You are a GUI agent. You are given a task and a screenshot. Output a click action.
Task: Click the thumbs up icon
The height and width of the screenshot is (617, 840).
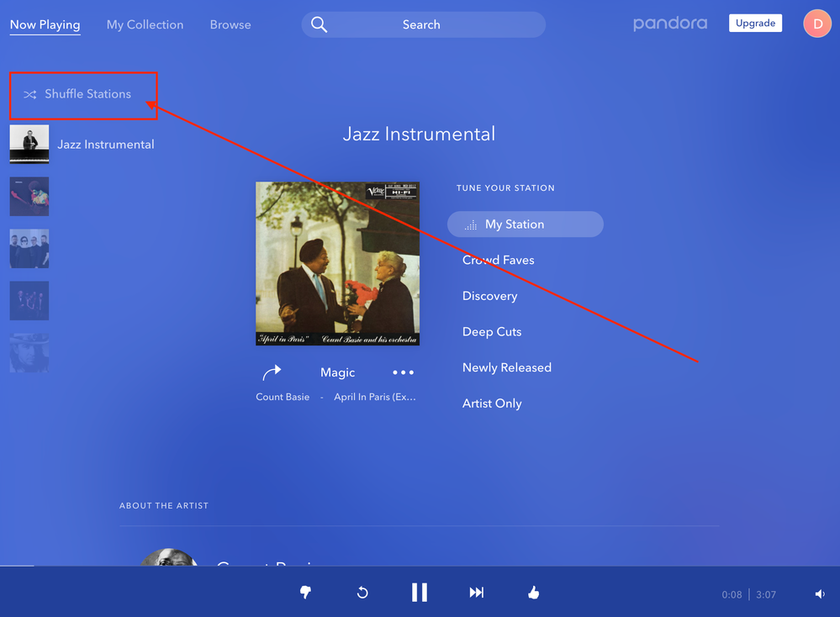tap(533, 593)
